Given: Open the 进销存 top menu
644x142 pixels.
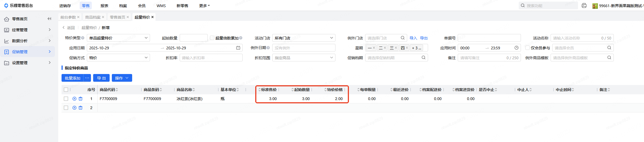Looking at the screenshot, I should (65, 5).
